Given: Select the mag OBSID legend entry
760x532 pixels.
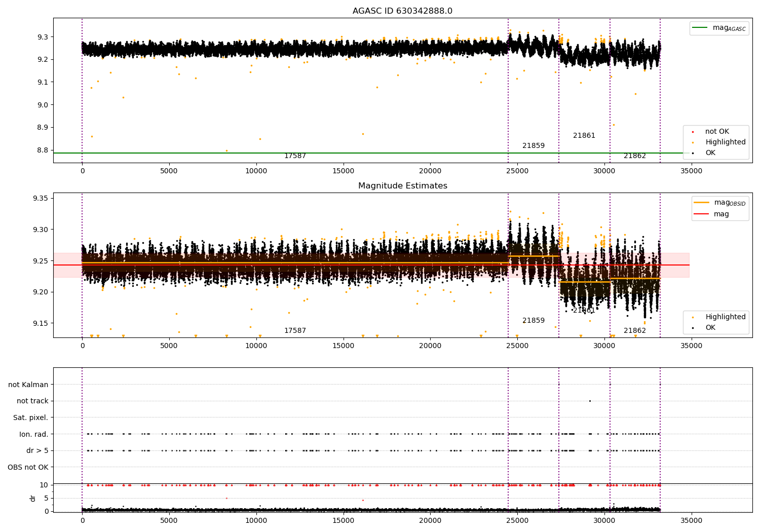Looking at the screenshot, I should click(x=720, y=203).
